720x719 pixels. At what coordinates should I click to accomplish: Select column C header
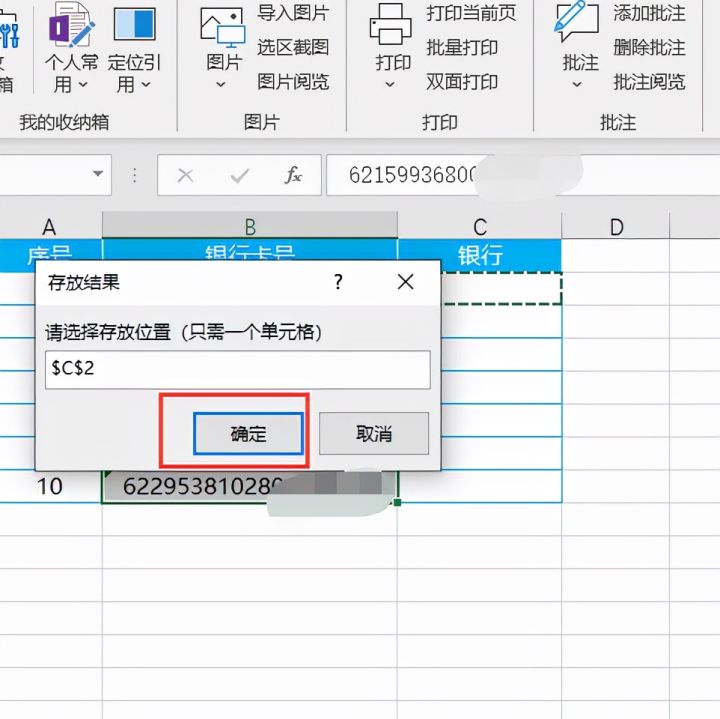(480, 226)
